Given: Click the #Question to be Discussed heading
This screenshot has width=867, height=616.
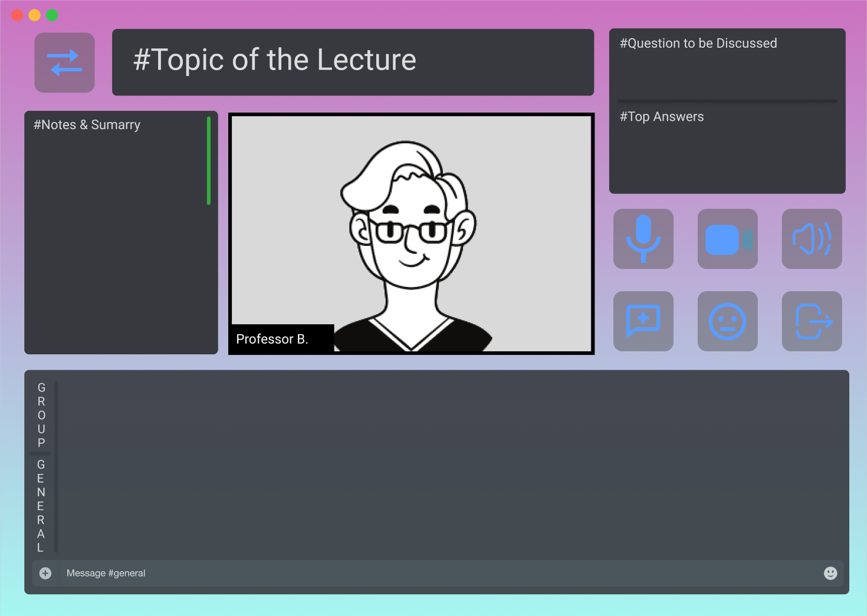Looking at the screenshot, I should tap(698, 43).
